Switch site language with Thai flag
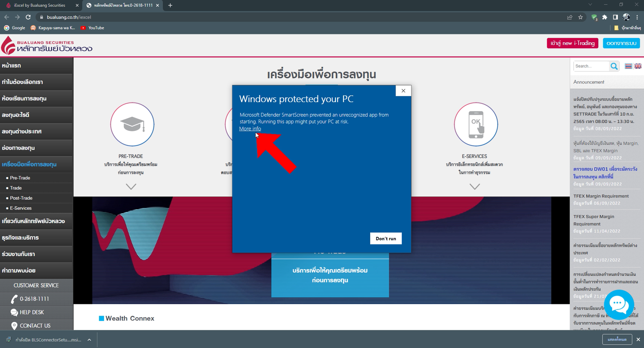 [x=628, y=66]
